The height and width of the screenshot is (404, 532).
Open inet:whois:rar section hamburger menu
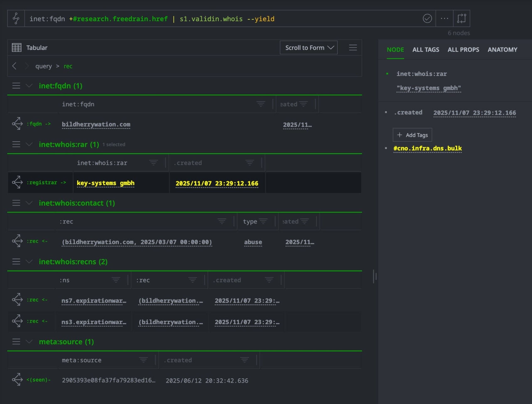(x=16, y=144)
